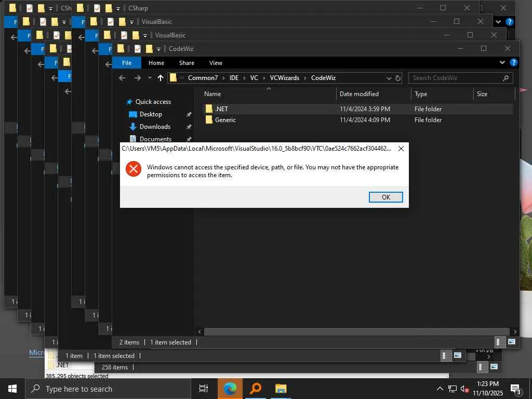Click scroll right arrow in CodeWiz file list
The image size is (532, 399).
(x=515, y=331)
